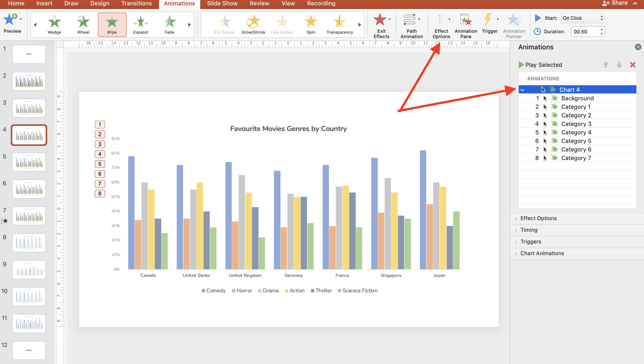Select the Wheel exit animation
644x364 pixels.
pos(83,24)
